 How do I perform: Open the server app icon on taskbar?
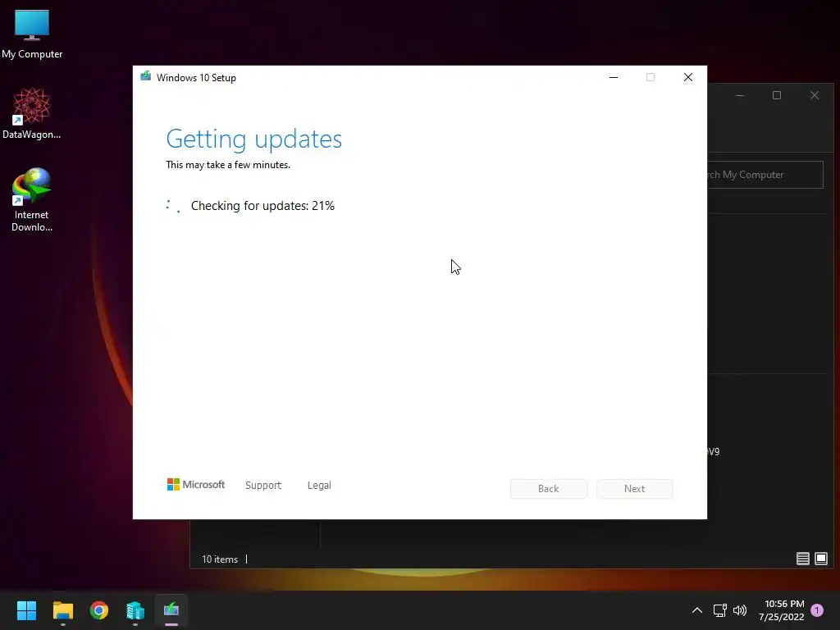point(135,610)
